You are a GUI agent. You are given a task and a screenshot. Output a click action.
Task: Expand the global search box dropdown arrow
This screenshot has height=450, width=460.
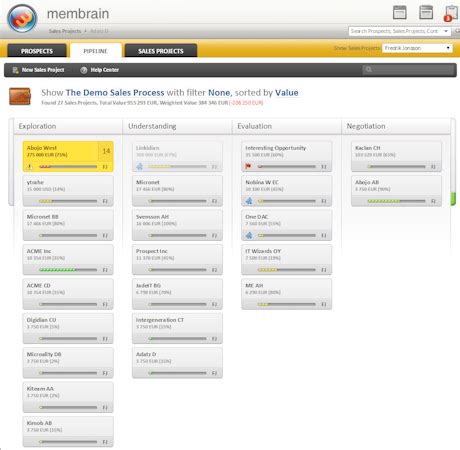pyautogui.click(x=446, y=31)
